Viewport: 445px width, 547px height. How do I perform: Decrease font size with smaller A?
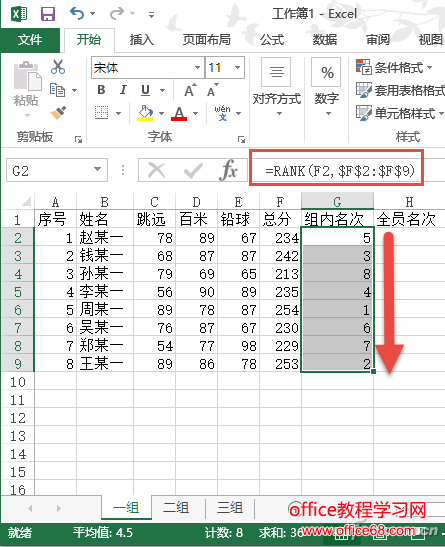[212, 90]
